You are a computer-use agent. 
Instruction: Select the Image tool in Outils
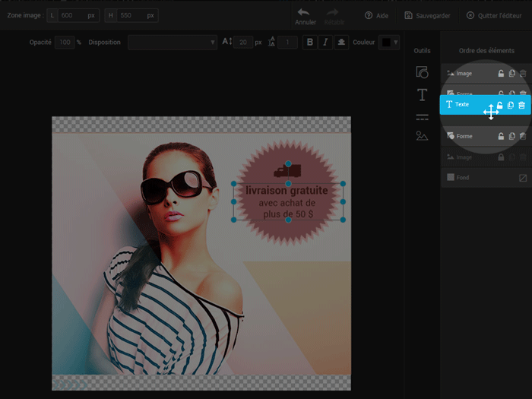click(422, 137)
